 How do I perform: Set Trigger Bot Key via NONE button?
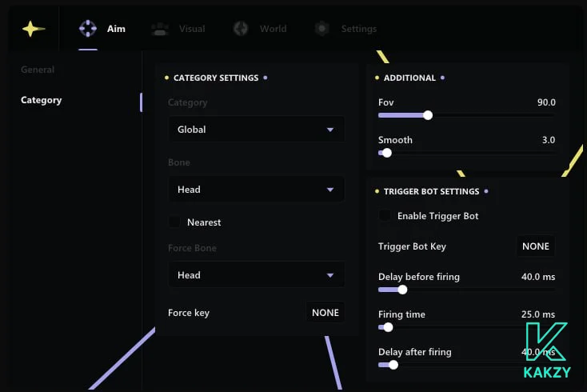[535, 246]
